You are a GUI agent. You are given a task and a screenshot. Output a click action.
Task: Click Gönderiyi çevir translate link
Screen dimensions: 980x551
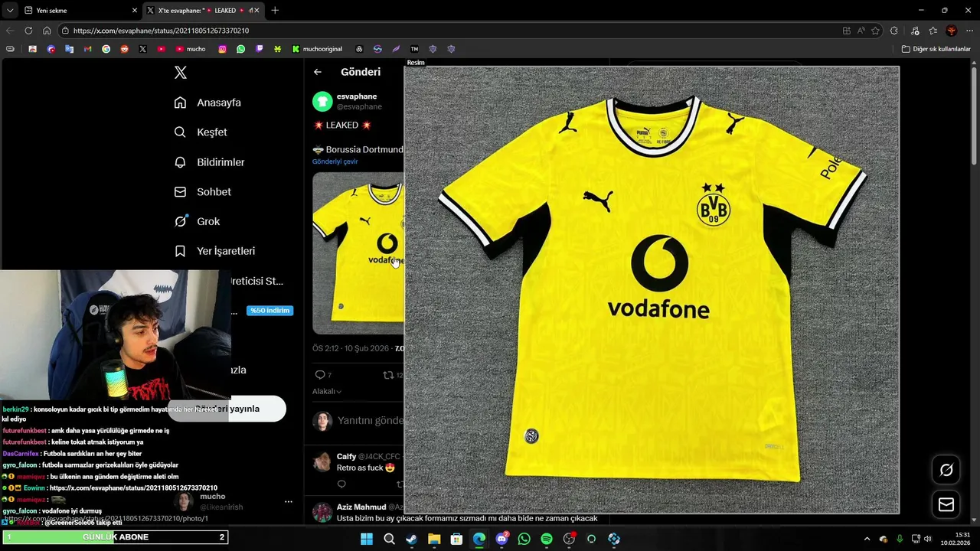pyautogui.click(x=335, y=161)
